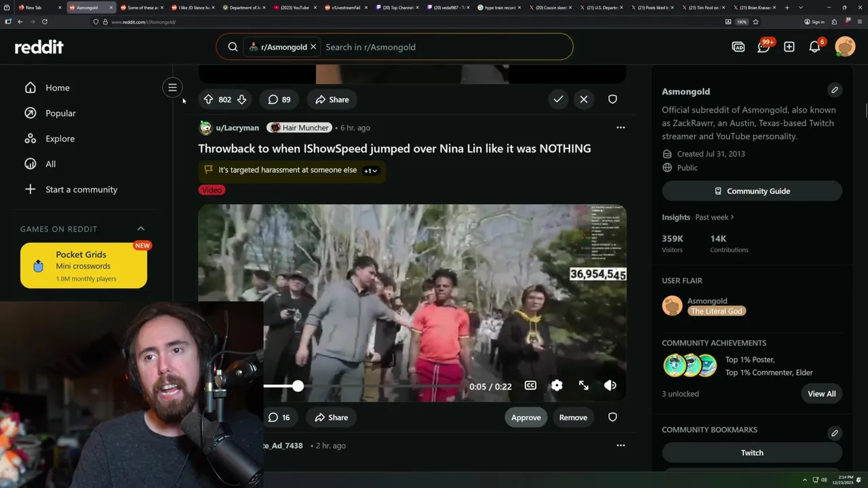Viewport: 868px width, 488px height.
Task: Bookmark this page star icon
Action: 755,22
